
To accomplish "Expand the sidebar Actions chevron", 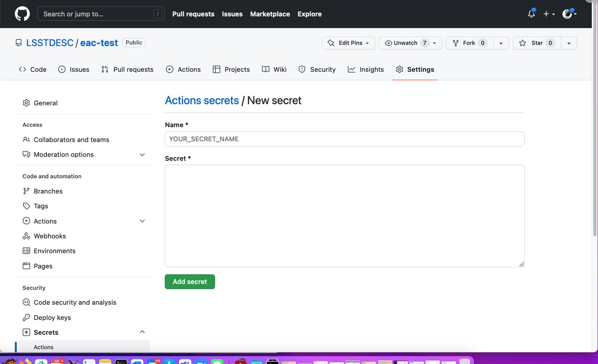I will coord(142,221).
